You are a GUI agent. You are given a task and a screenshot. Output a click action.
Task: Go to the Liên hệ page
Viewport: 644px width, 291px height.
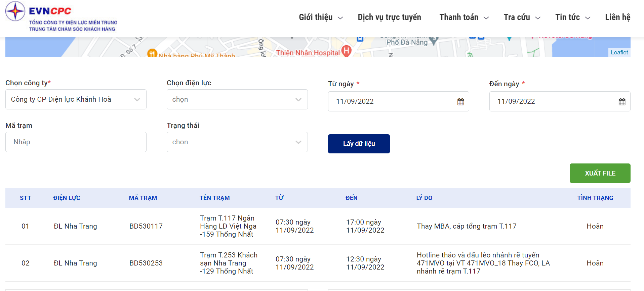point(617,17)
